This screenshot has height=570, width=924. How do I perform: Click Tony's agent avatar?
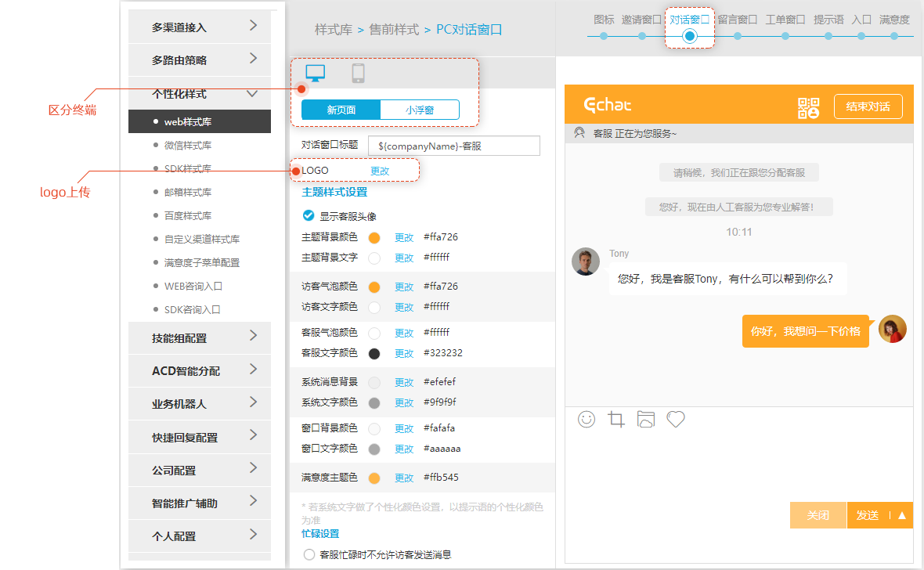(586, 262)
